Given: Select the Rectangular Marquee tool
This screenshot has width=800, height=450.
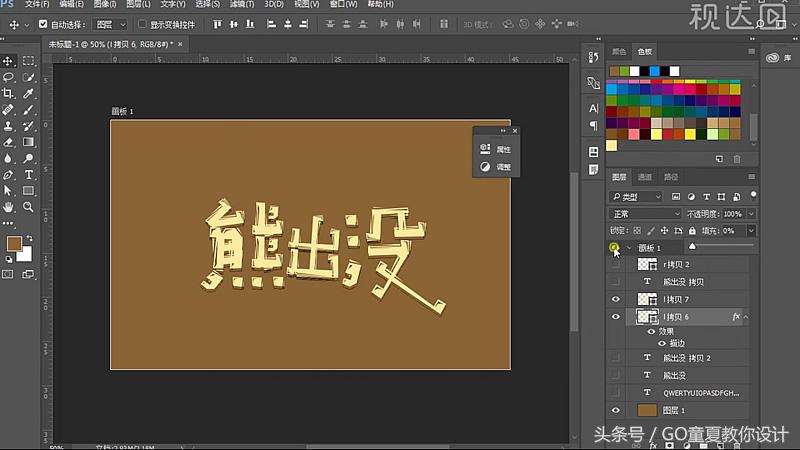Looking at the screenshot, I should (29, 61).
